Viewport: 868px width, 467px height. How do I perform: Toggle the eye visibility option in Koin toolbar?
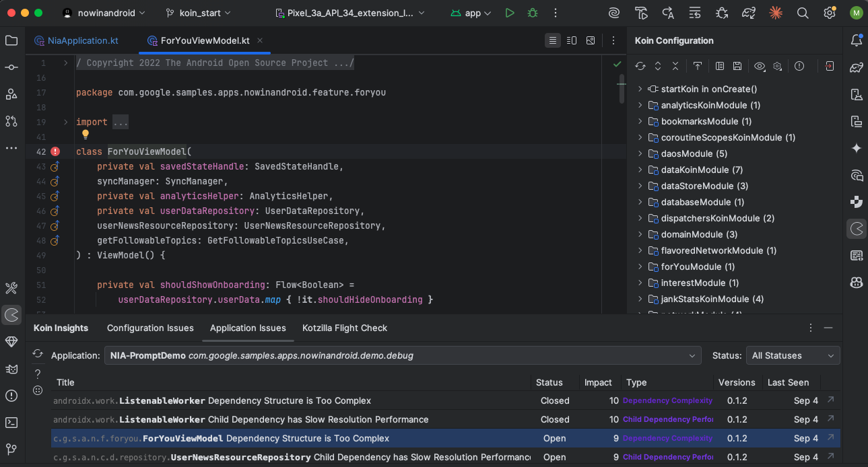coord(760,66)
